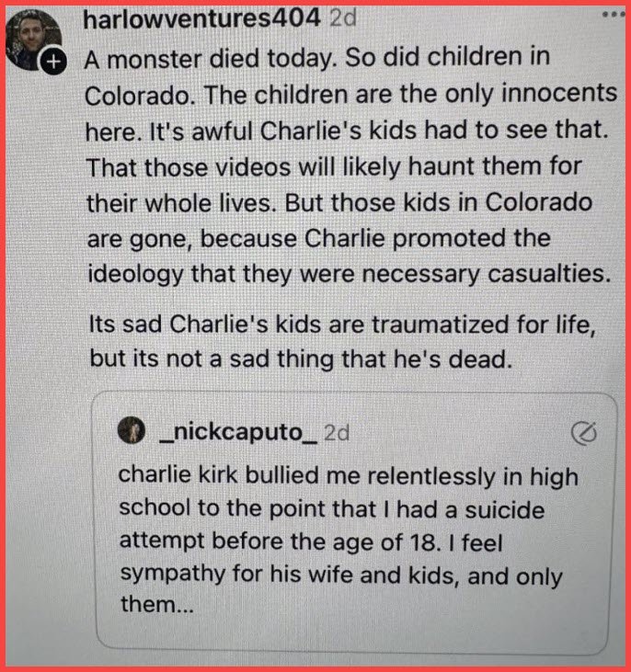
Task: Click the "but its not a sad thing" line
Action: 299,359
